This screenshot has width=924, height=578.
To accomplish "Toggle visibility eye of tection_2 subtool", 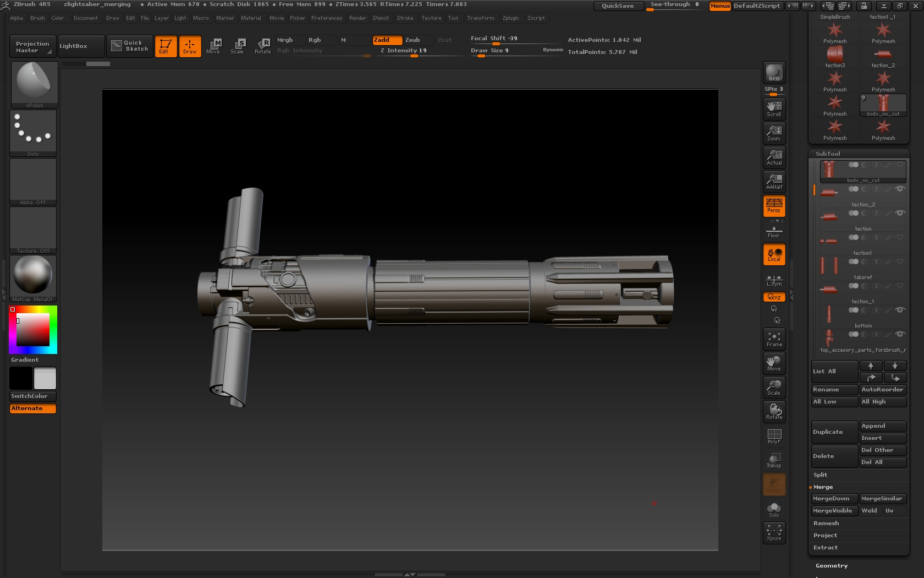I will point(900,189).
